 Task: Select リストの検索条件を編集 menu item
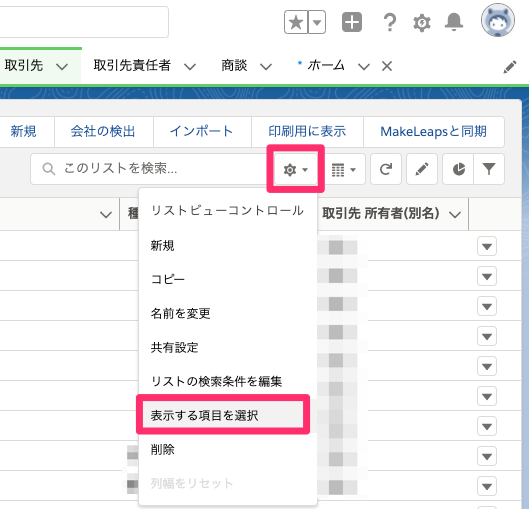[x=228, y=381]
